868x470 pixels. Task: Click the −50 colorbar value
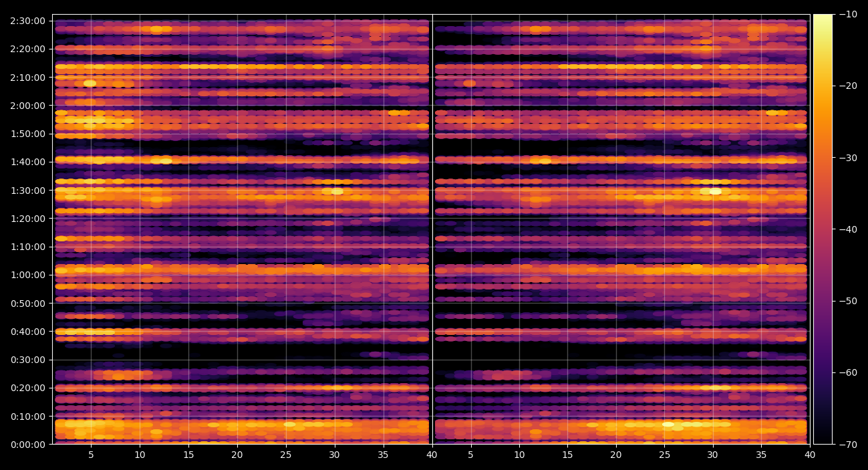(848, 301)
